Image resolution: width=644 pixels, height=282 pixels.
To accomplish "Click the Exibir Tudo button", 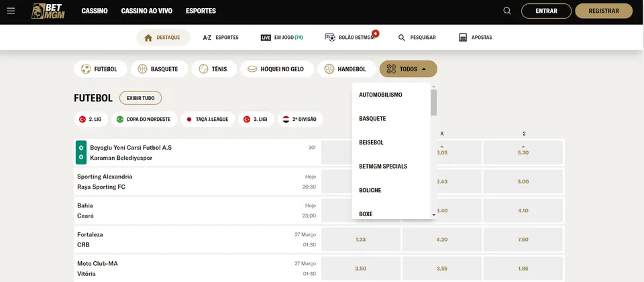I will [140, 98].
